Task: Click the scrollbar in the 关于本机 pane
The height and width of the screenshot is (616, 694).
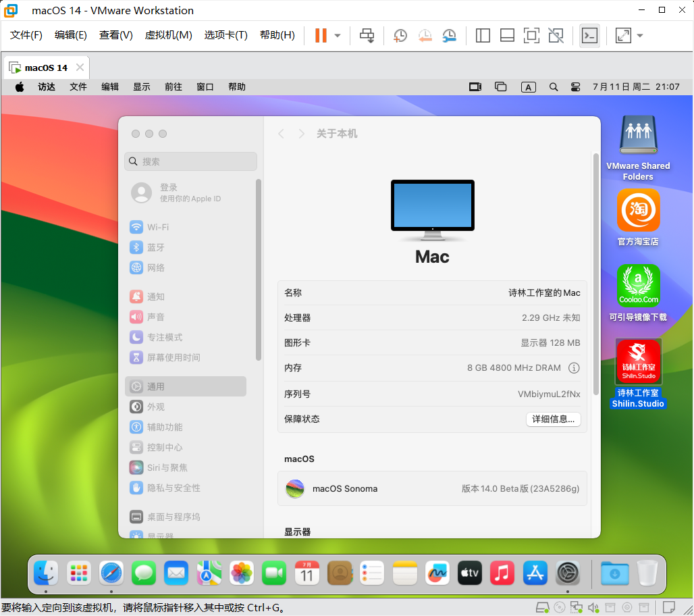Action: click(595, 274)
